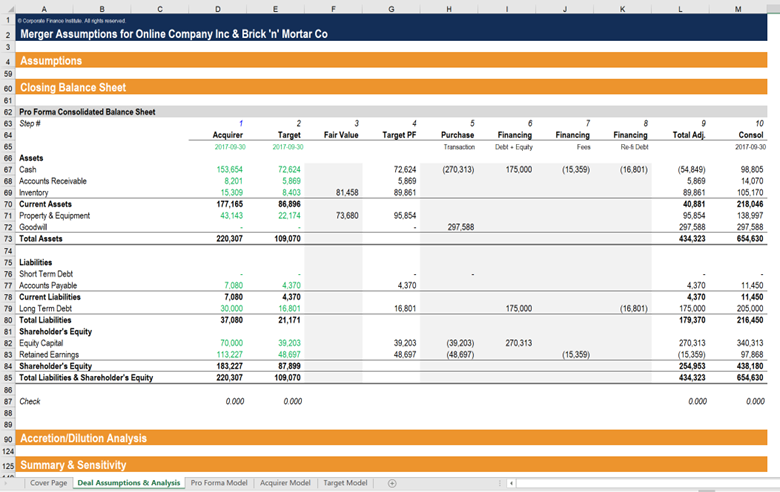The height and width of the screenshot is (492, 780).
Task: Select Pro Forma Consolidated Balance Sheet cell
Action: pos(87,112)
